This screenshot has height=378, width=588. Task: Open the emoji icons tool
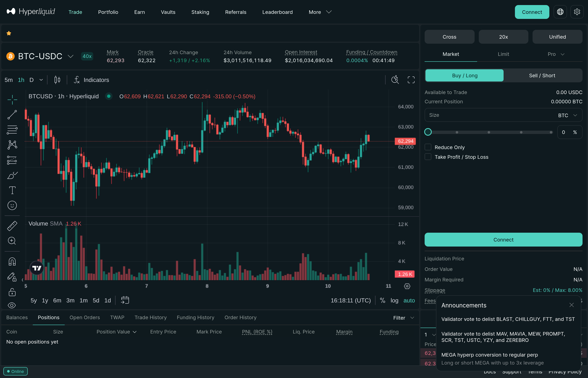[x=12, y=205]
